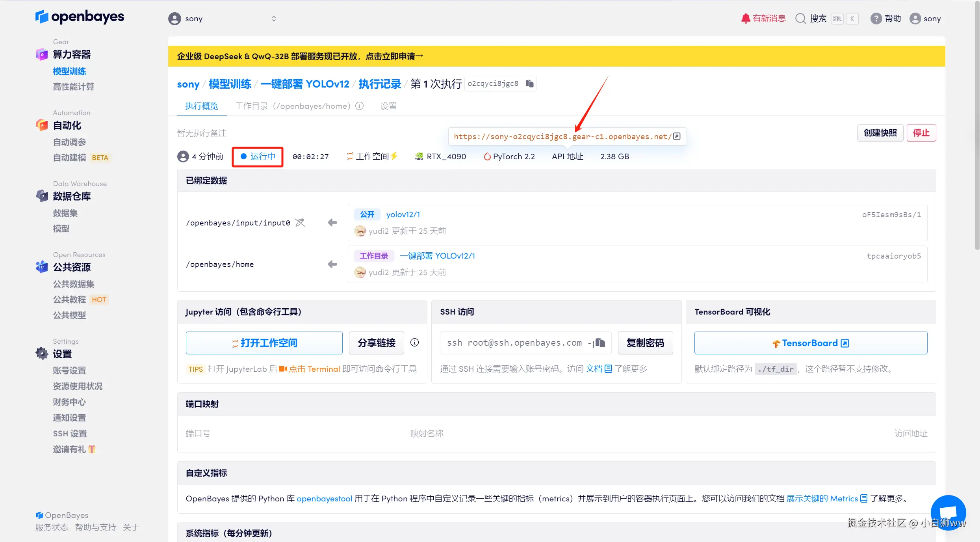Expand the sony workspace switcher

tap(274, 19)
